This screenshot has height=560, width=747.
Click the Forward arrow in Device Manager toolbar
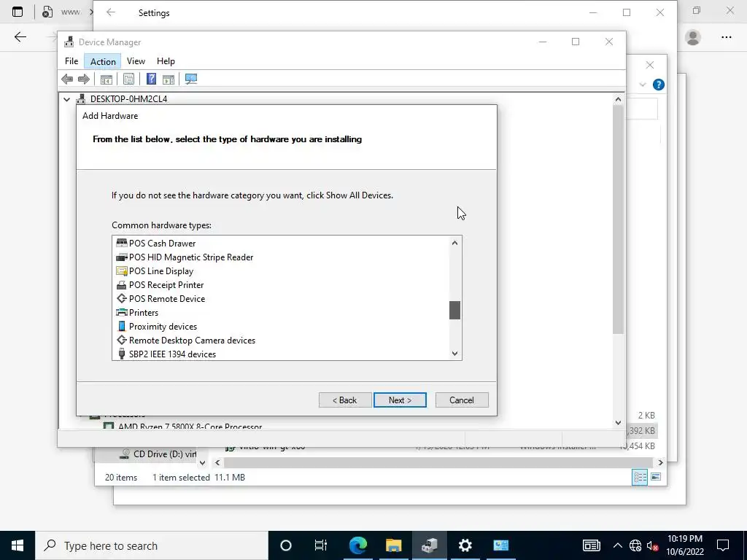(x=83, y=79)
